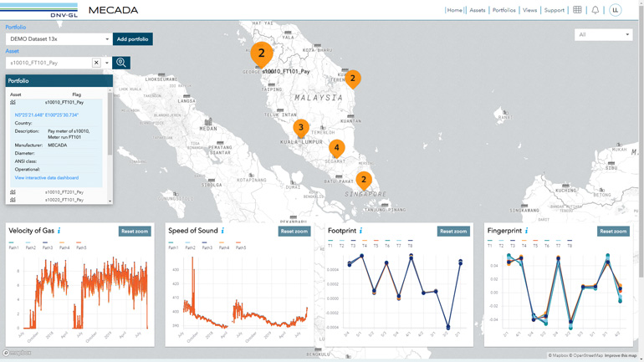Toggle Path5 legend in Velocity of Gas
Viewport: 644px width, 362px height.
81,246
